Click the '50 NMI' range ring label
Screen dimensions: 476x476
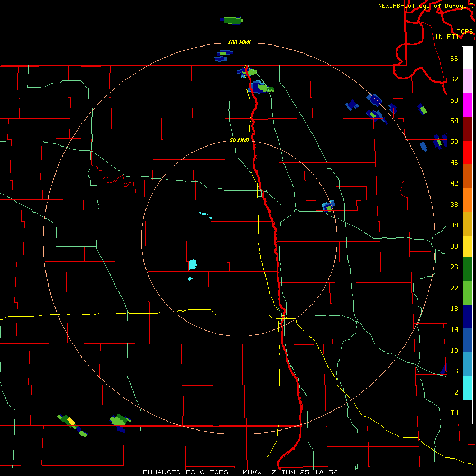239,140
